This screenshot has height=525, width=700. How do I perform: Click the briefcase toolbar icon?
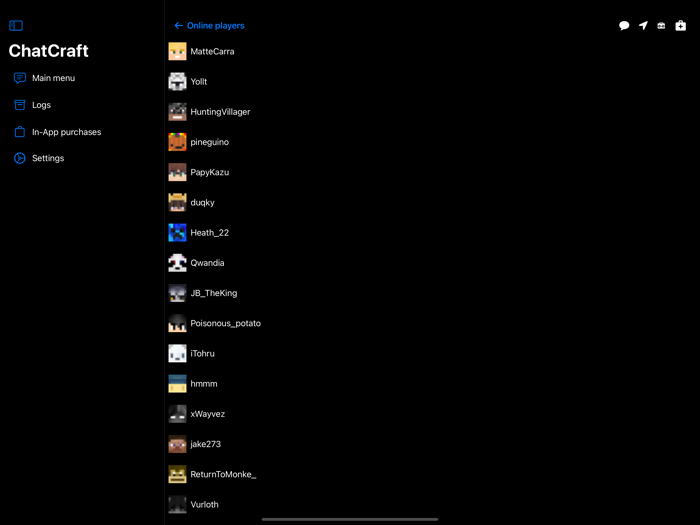661,26
